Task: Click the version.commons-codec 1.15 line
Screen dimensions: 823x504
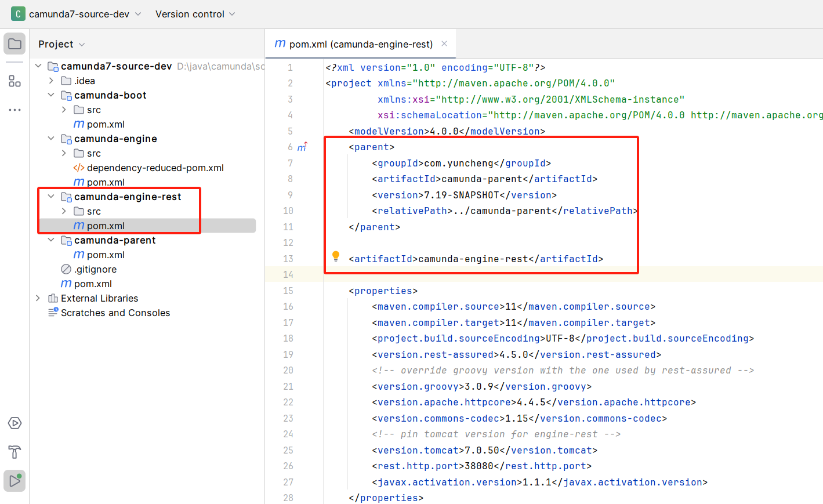Action: pos(519,418)
